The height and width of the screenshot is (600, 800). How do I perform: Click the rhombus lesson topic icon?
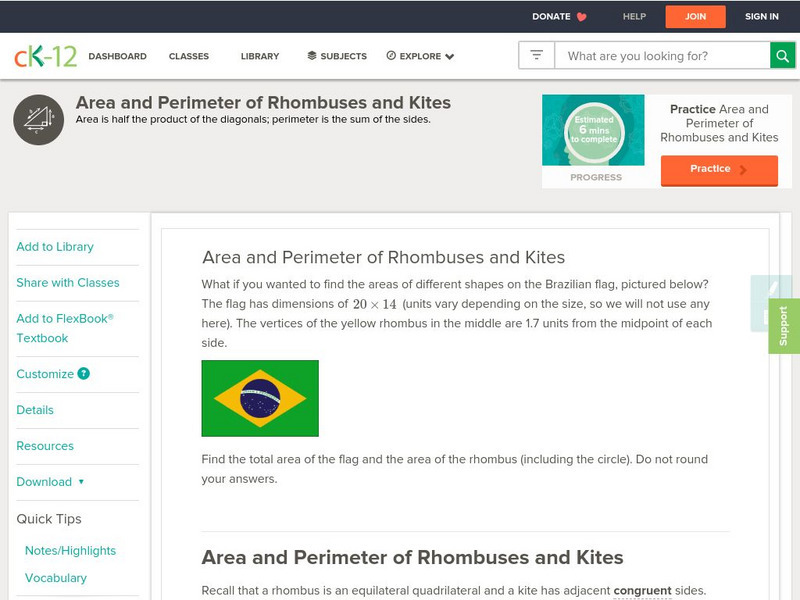38,120
